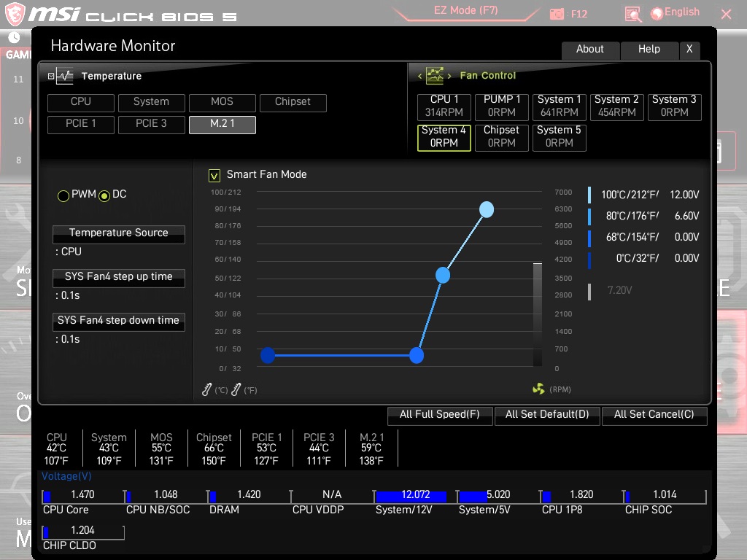Viewport: 747px width, 560px height.
Task: Select the M.2 1 temperature tab
Action: click(222, 124)
